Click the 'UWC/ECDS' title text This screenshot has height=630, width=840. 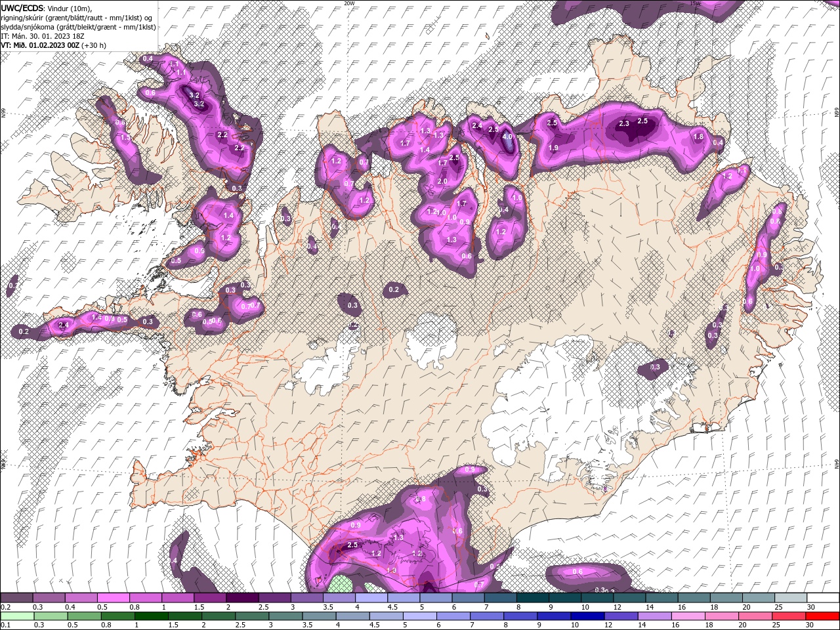click(22, 8)
